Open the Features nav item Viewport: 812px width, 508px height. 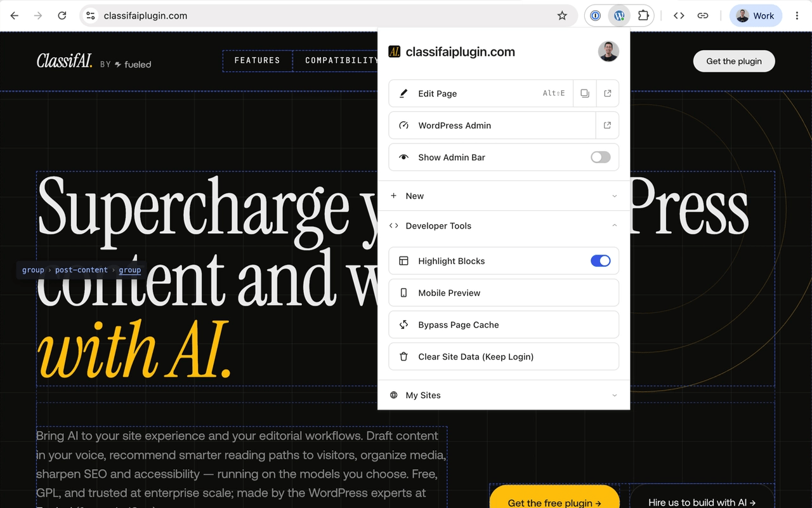click(x=257, y=60)
